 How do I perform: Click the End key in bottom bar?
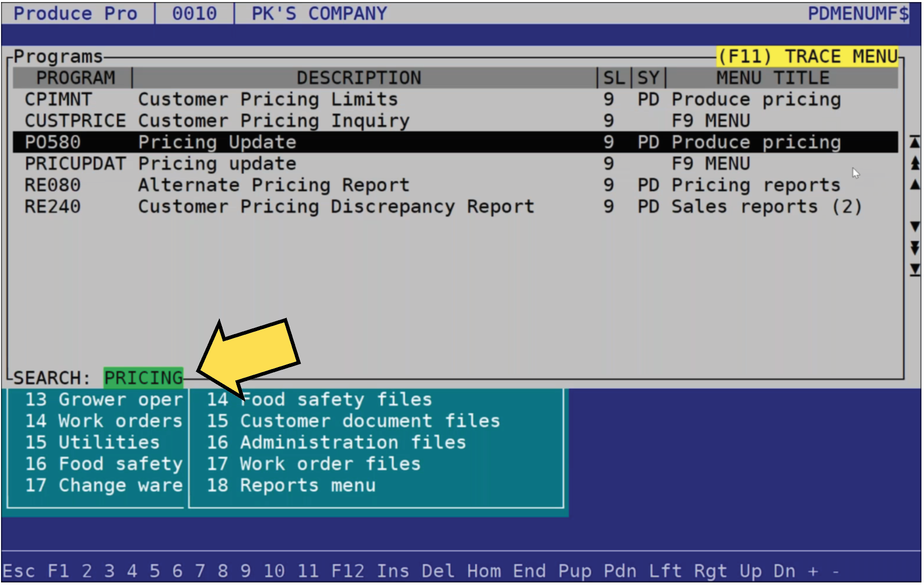click(x=529, y=571)
